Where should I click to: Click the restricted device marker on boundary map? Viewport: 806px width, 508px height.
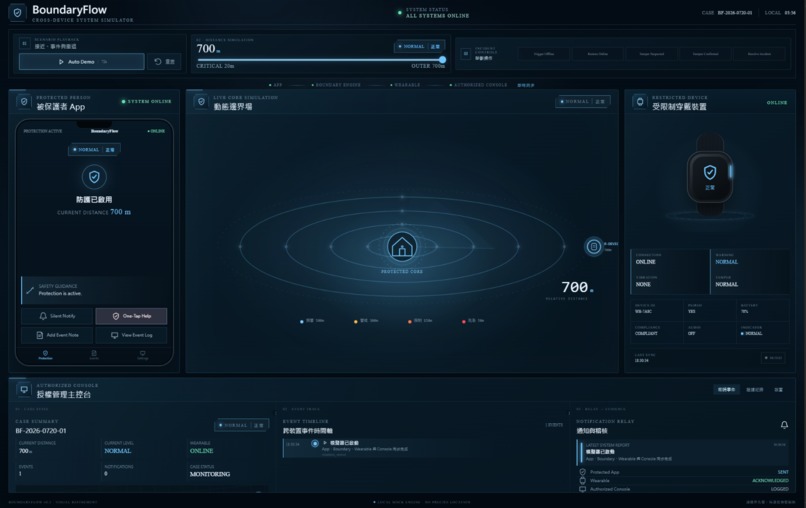pos(594,247)
